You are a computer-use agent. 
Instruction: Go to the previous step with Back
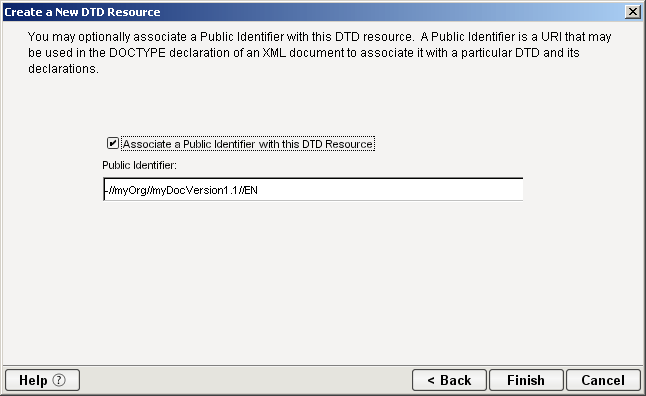coord(449,380)
